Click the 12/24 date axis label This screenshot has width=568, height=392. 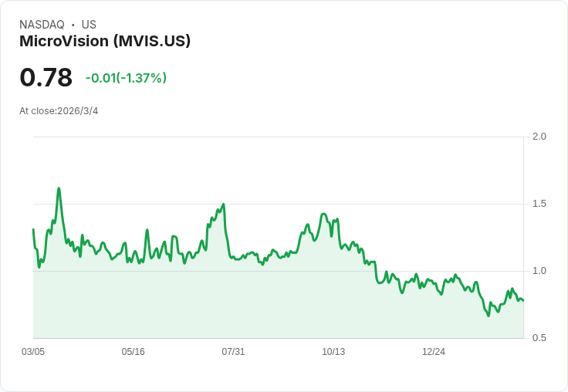[x=434, y=352]
